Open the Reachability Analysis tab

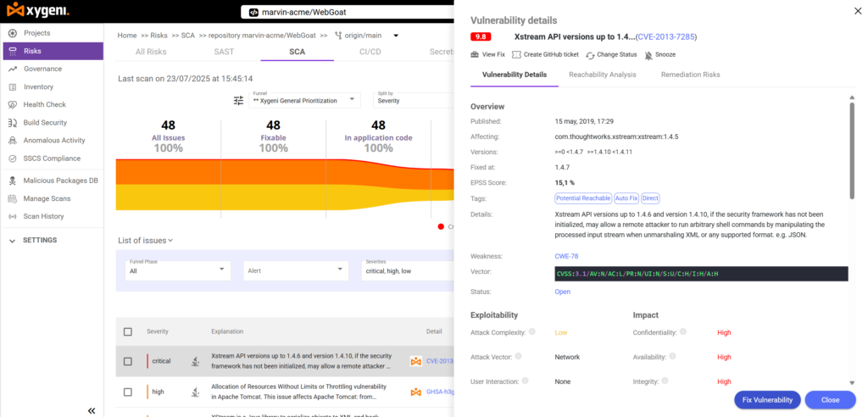point(603,75)
